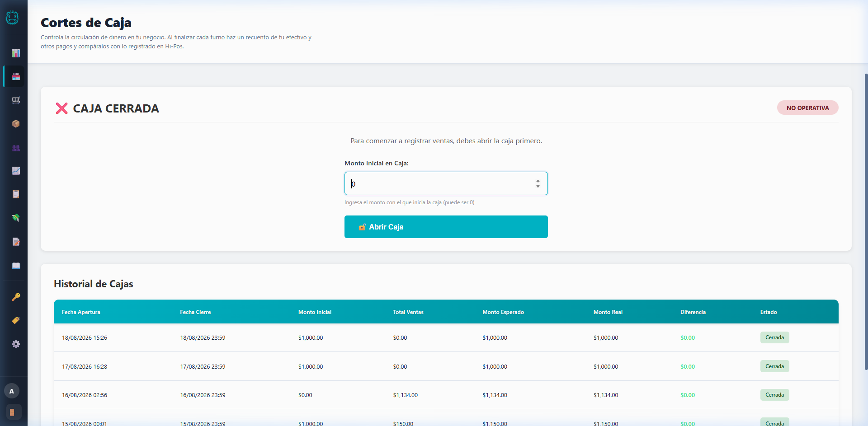Select the closing date 18/08/2026 23:59
868x426 pixels.
tap(203, 338)
